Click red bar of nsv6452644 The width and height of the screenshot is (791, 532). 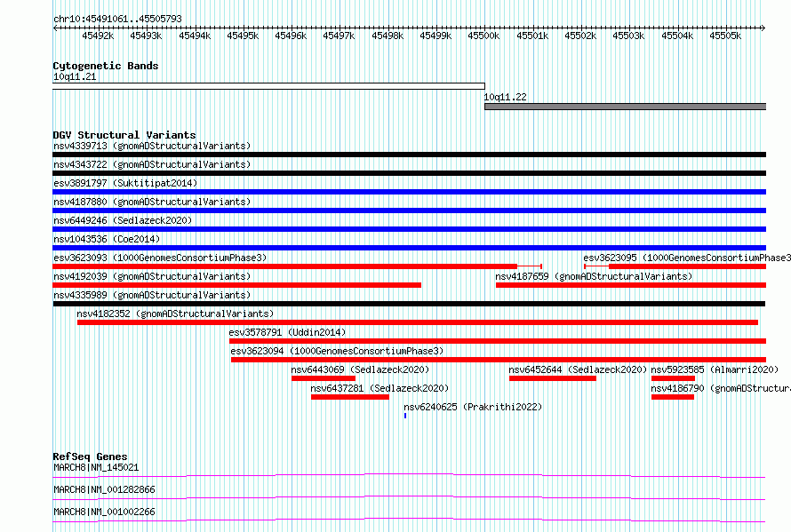coord(553,378)
